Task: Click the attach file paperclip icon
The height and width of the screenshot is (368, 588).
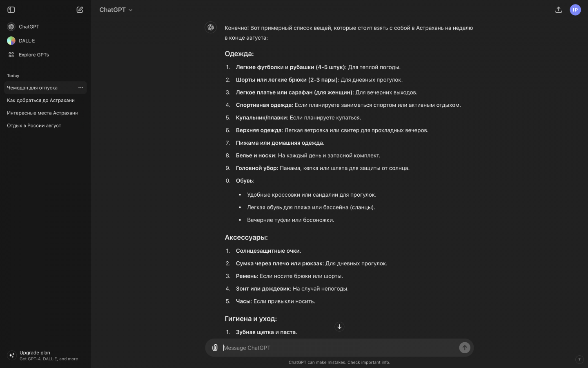Action: [x=215, y=348]
